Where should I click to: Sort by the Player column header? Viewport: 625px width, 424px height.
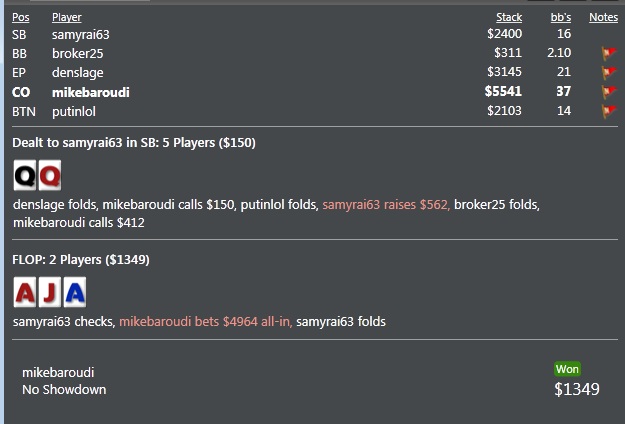[x=67, y=18]
